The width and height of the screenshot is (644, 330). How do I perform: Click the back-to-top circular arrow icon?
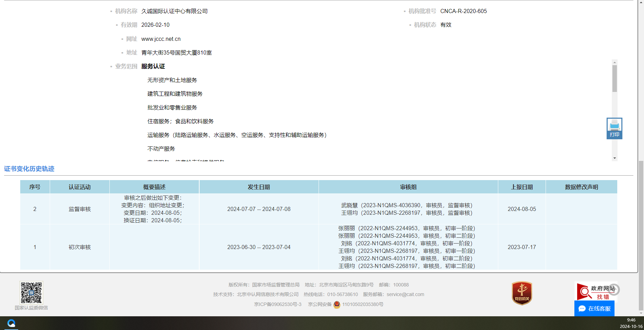tap(614, 290)
